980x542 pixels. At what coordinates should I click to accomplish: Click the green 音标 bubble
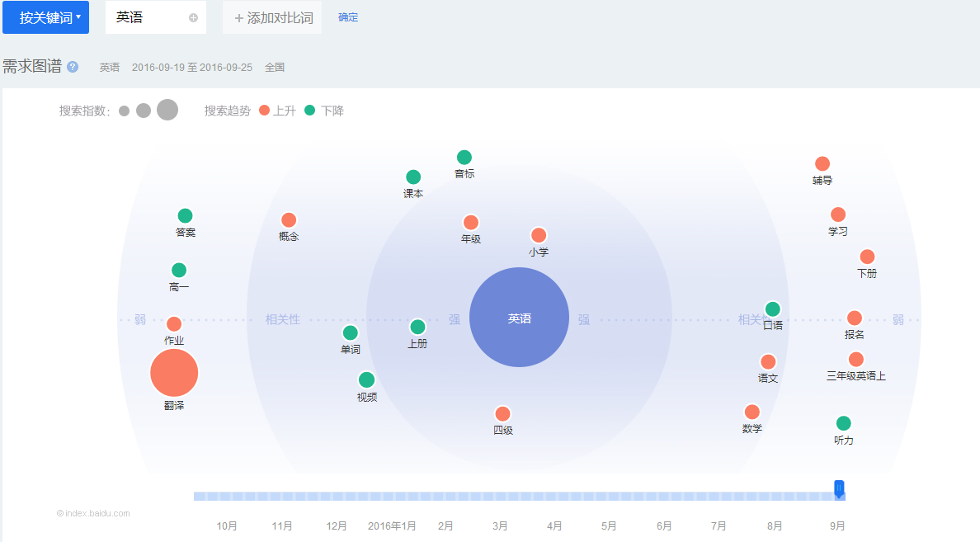click(464, 158)
